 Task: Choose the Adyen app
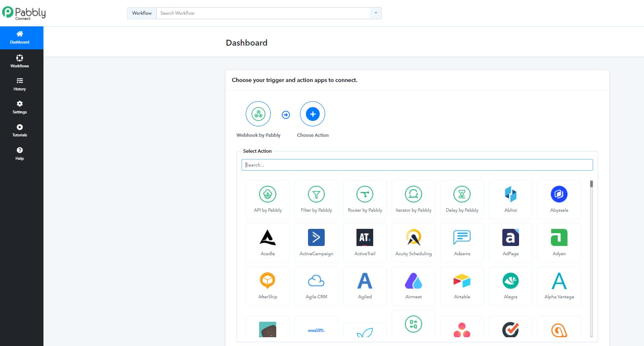559,243
